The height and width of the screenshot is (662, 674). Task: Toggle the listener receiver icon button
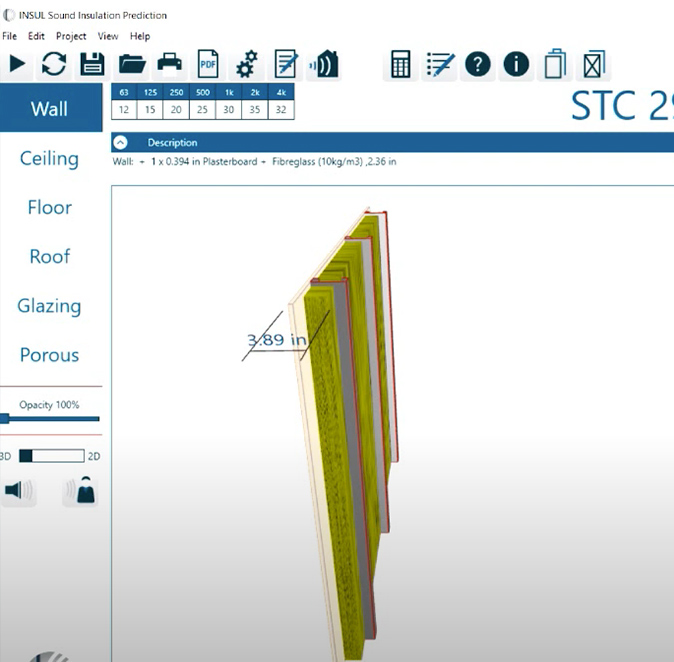pos(80,491)
